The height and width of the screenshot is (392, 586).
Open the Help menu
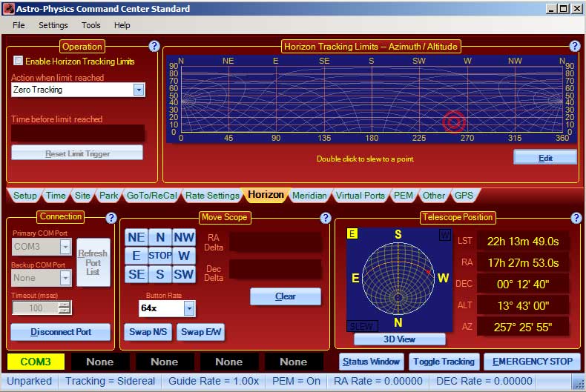point(122,25)
